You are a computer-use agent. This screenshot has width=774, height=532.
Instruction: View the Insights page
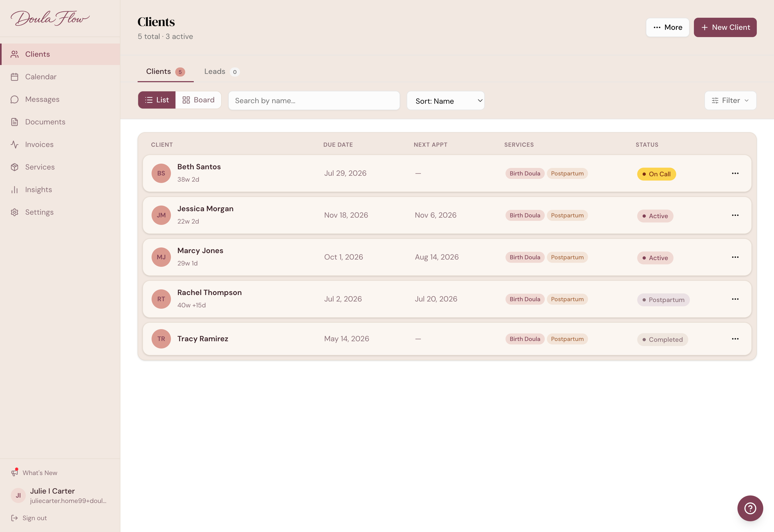coord(60,190)
